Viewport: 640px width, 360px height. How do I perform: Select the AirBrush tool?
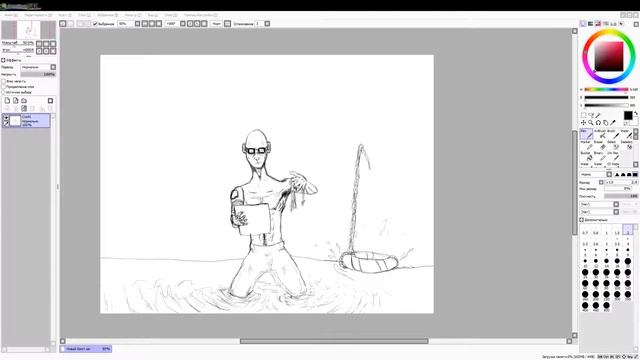point(600,134)
